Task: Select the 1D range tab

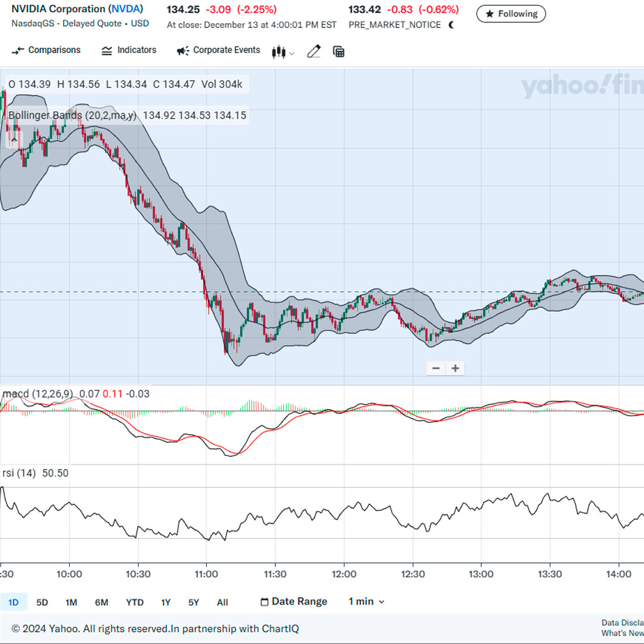Action: 14,602
